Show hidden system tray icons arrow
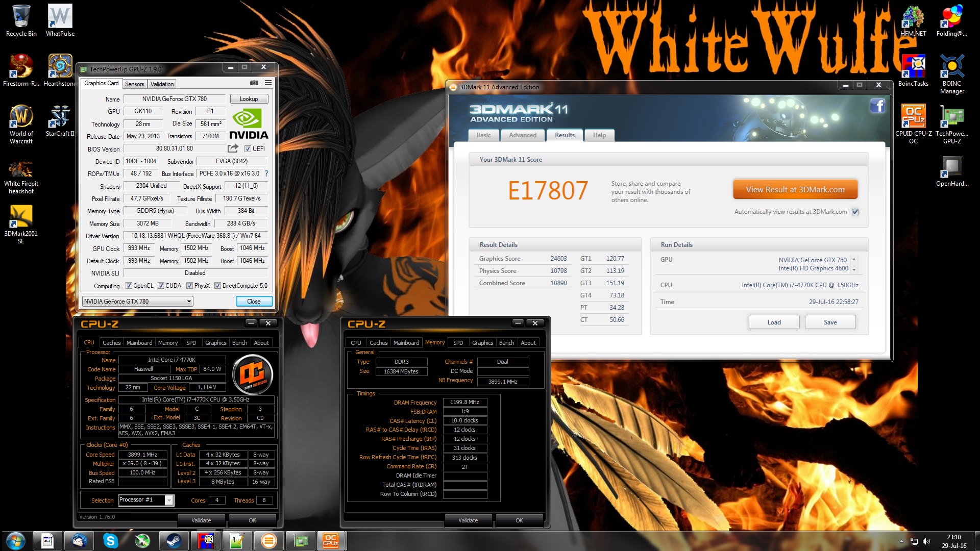Image resolution: width=980 pixels, height=551 pixels. click(x=901, y=541)
